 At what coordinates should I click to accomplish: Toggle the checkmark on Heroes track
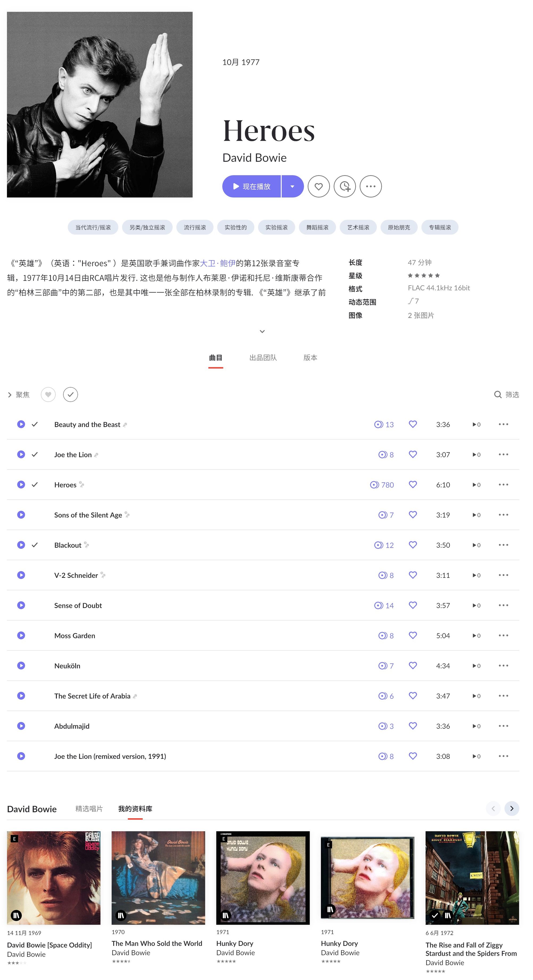35,484
